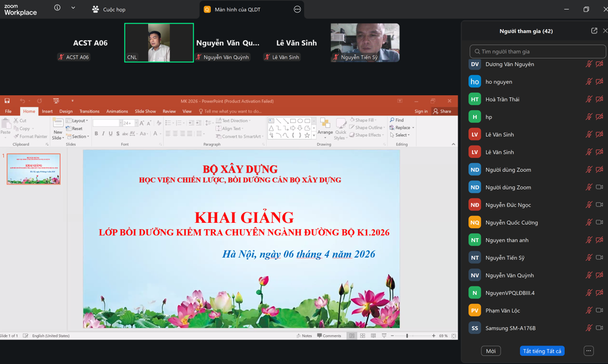Click Find in the Editing group
This screenshot has height=364, width=608.
tap(397, 120)
